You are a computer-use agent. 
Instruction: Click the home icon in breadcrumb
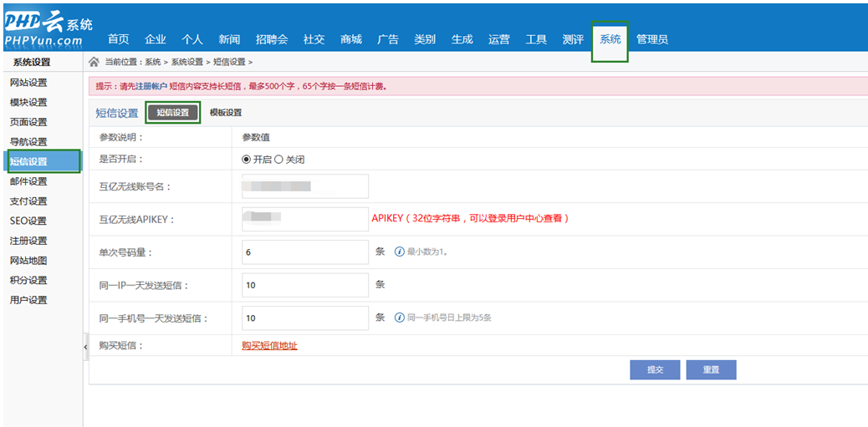[94, 62]
